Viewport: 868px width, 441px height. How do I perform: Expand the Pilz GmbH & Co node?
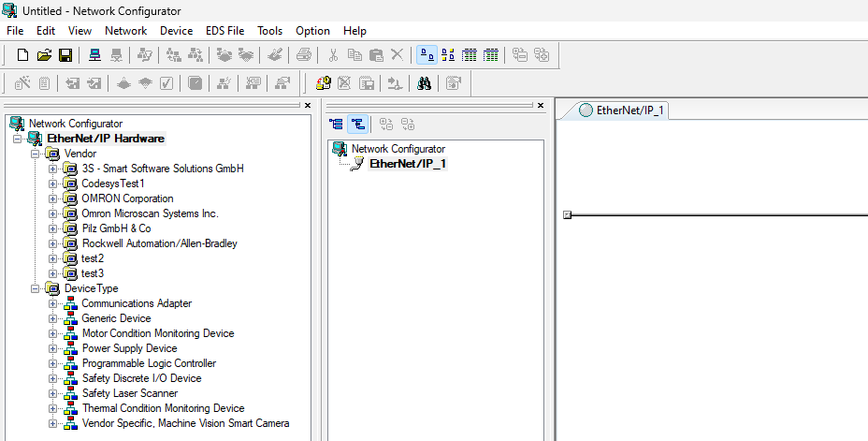(52, 228)
